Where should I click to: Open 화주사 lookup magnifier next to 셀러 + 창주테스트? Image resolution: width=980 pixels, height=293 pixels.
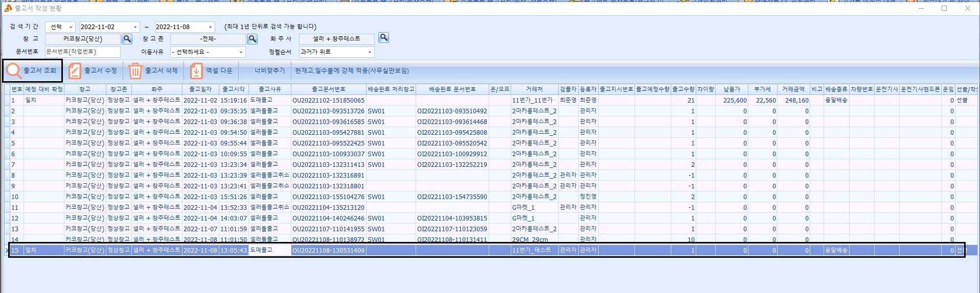click(384, 38)
